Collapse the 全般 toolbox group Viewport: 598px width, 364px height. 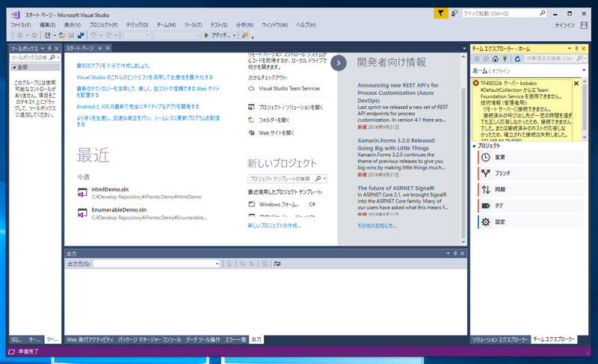point(14,67)
